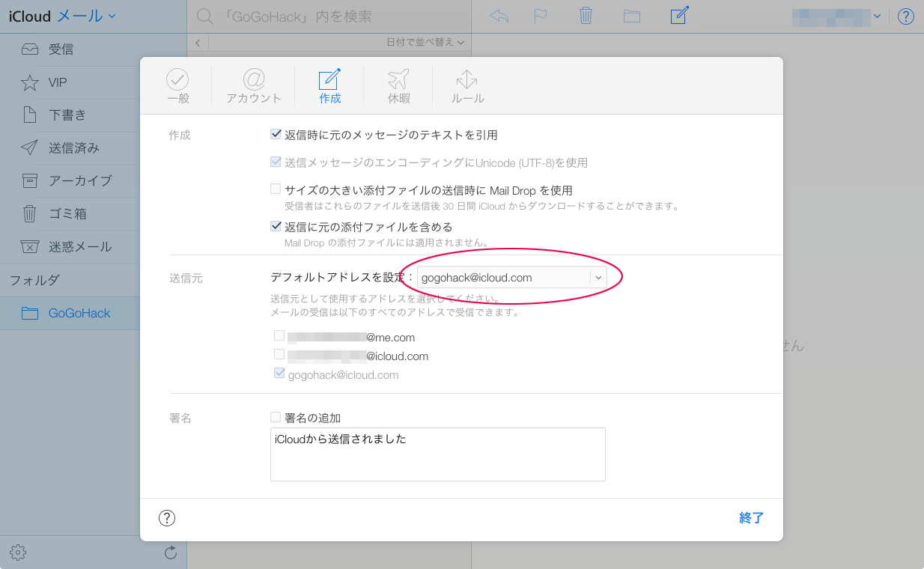Click the Sent paper plane icon
This screenshot has height=569, width=924.
click(x=30, y=148)
